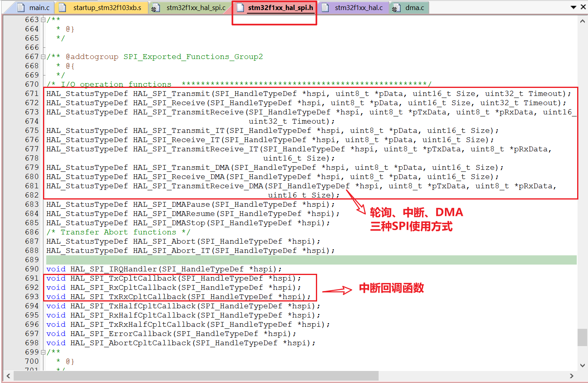
Task: Click the highlighted empty line 689
Action: (x=311, y=260)
